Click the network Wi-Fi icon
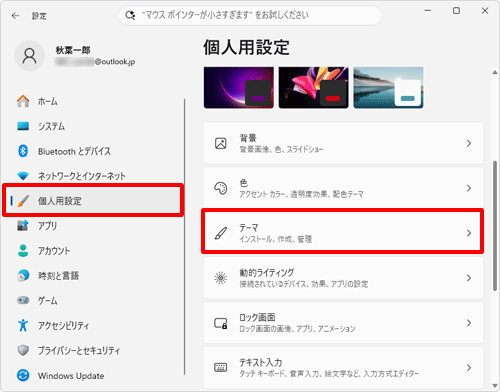The image size is (500, 392). [23, 176]
